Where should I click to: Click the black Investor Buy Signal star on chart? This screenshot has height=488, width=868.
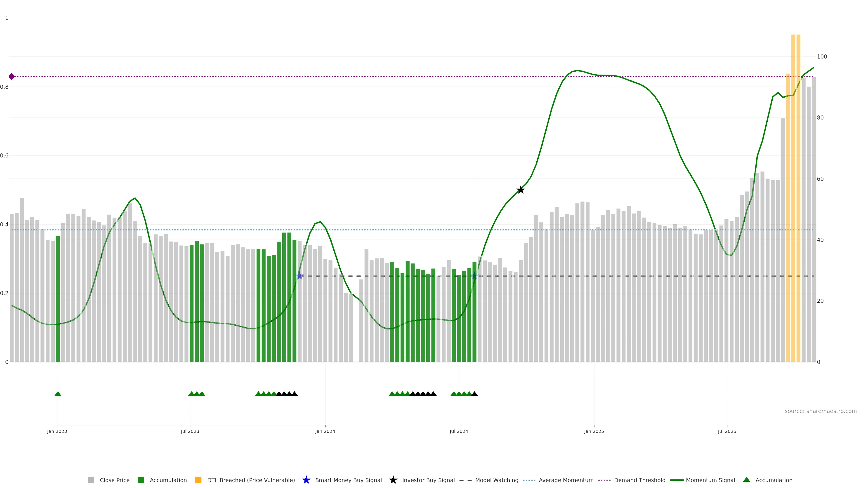[520, 190]
